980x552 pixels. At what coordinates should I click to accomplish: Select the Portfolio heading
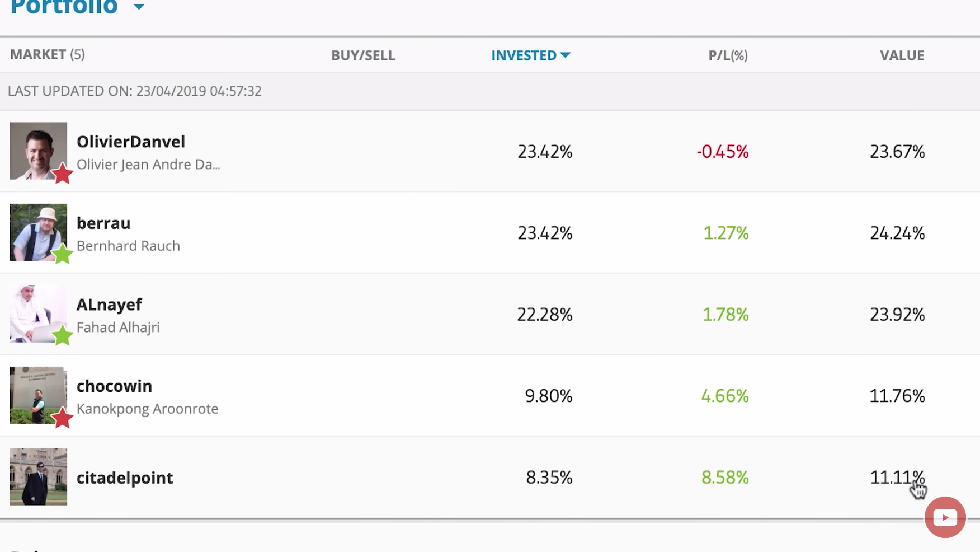point(64,7)
